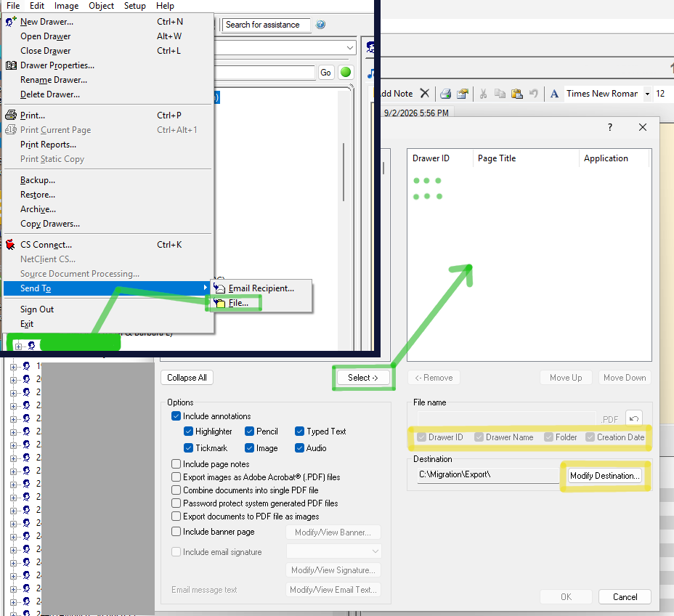Screen dimensions: 674x616
Task: Open the email signature dropdown
Action: (375, 551)
